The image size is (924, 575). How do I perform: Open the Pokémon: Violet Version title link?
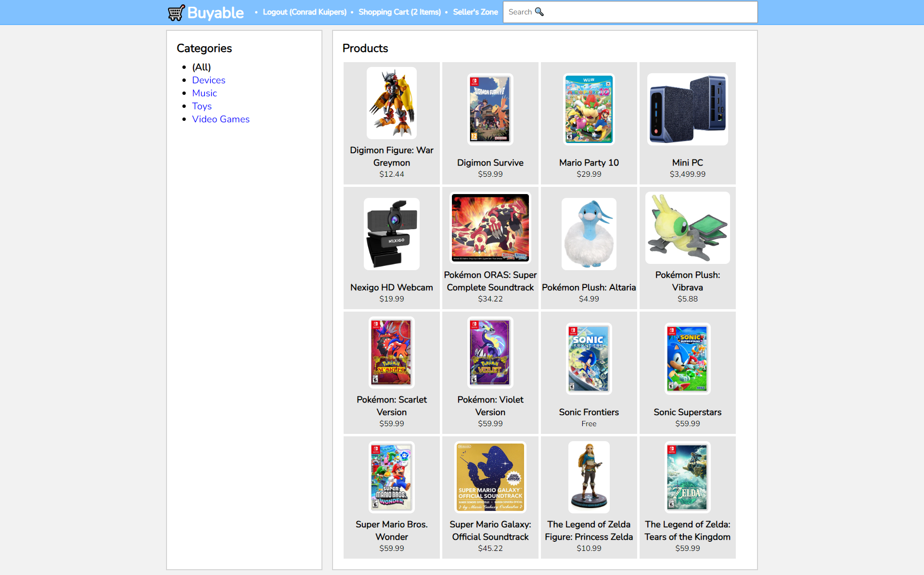pyautogui.click(x=490, y=405)
